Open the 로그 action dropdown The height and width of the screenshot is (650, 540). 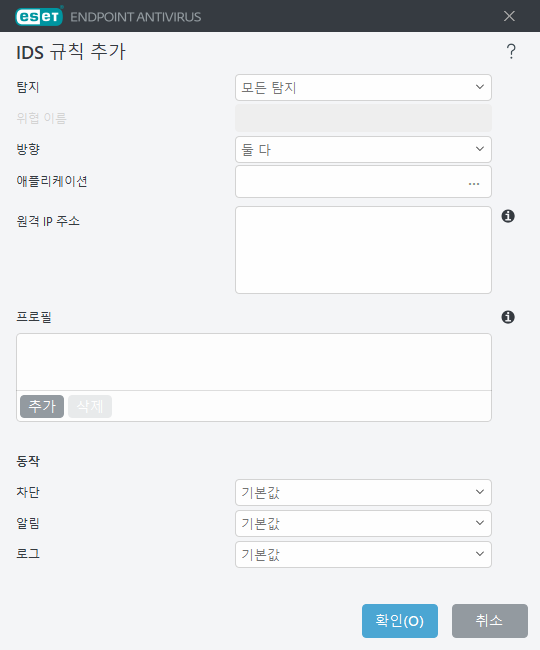363,554
